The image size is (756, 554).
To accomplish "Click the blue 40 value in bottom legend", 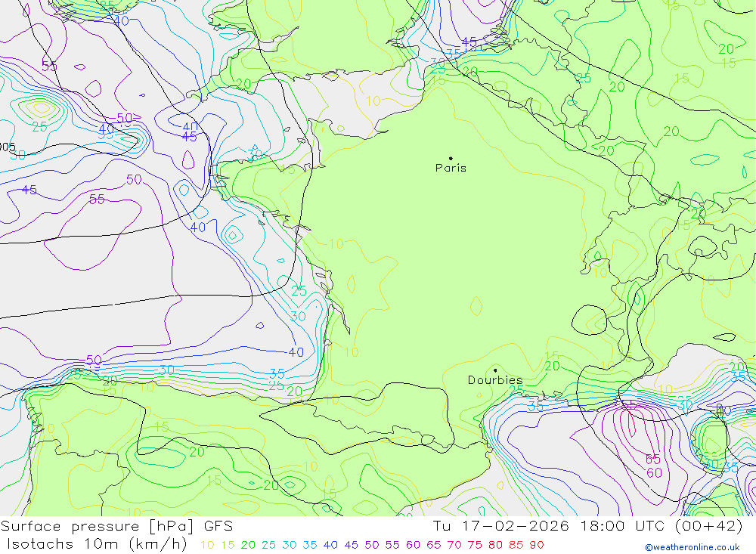I will pyautogui.click(x=330, y=545).
